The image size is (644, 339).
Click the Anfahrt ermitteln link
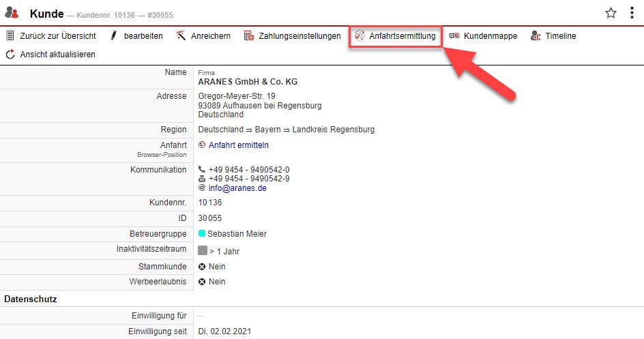238,145
